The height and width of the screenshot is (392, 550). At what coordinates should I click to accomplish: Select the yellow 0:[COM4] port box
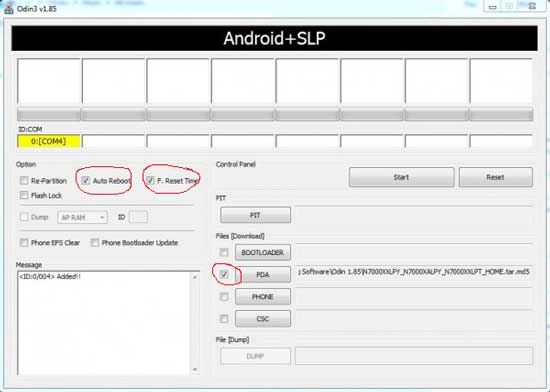point(49,141)
